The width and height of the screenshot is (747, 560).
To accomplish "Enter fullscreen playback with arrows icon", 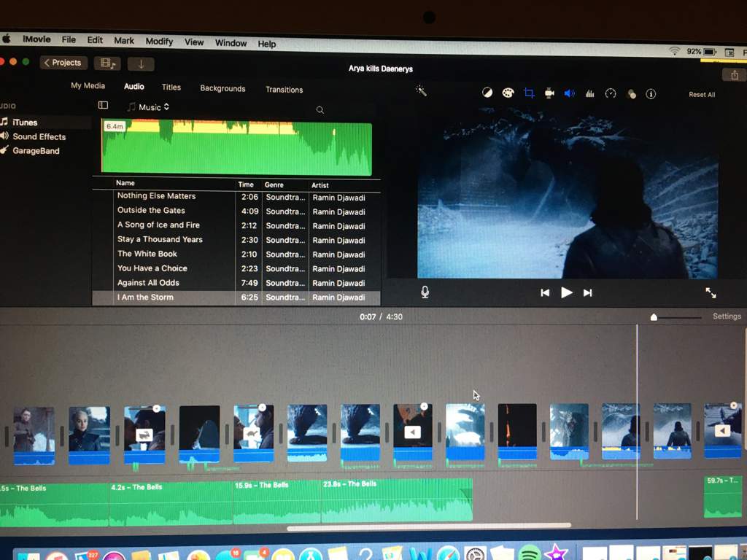I will pos(711,293).
